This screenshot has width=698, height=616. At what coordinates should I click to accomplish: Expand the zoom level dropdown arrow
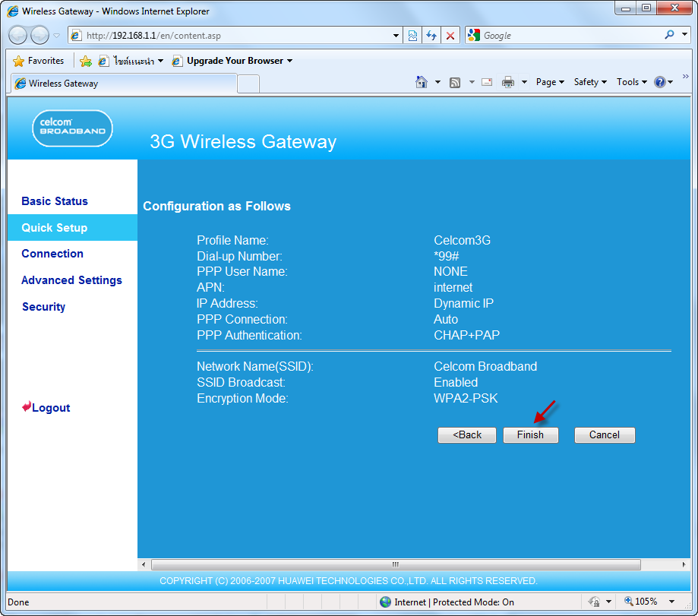point(671,602)
